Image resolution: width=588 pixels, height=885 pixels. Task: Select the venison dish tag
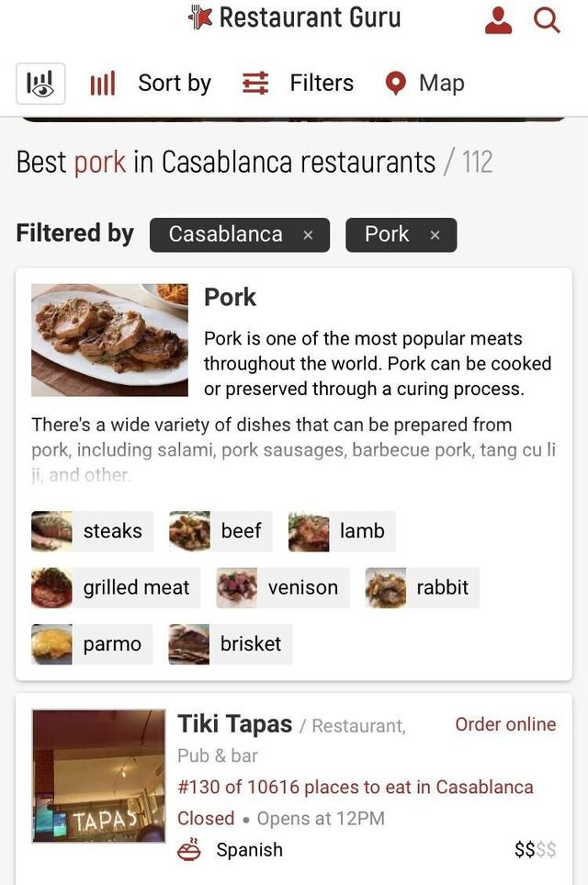[283, 588]
